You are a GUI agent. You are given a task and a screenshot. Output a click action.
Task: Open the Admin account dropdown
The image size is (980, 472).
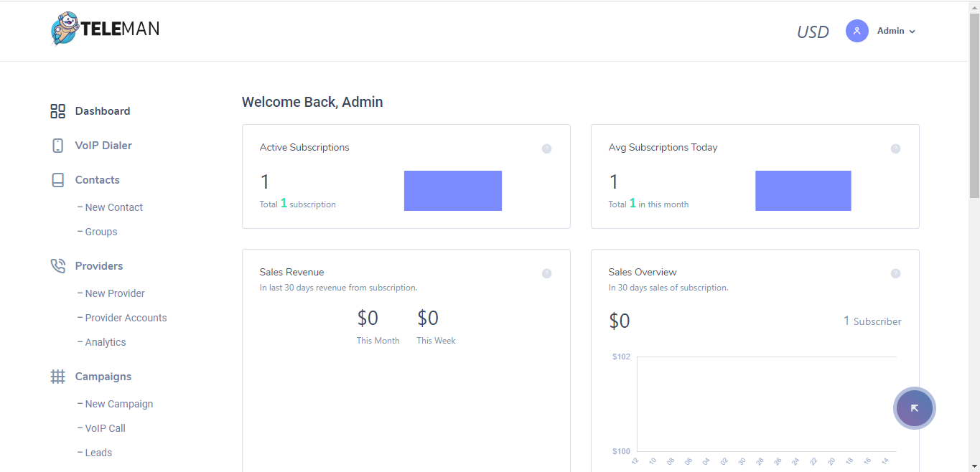tap(894, 31)
